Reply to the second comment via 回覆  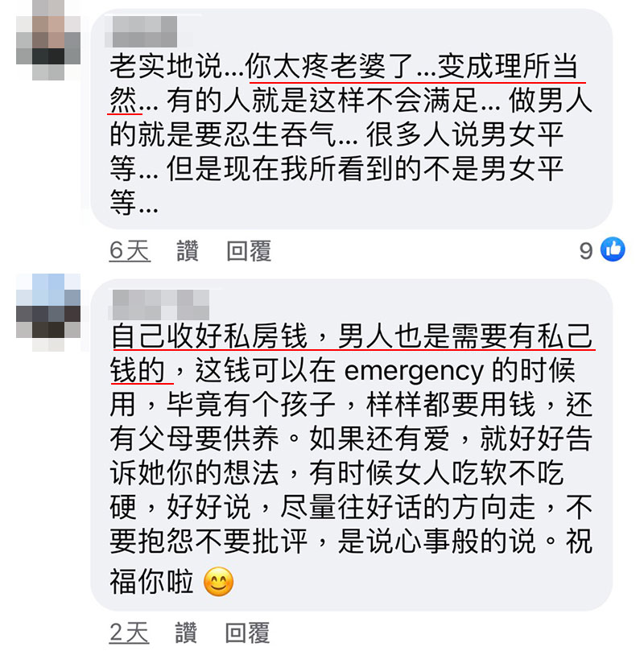pyautogui.click(x=247, y=632)
